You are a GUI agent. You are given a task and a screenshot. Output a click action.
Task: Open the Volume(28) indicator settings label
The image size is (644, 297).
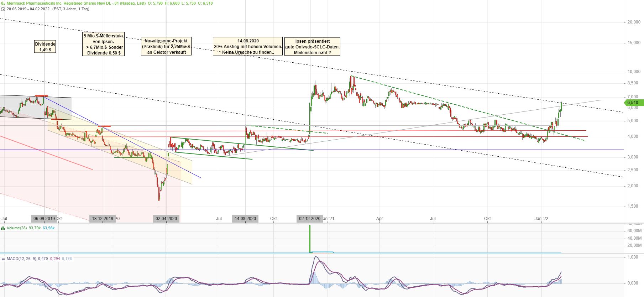[16, 228]
